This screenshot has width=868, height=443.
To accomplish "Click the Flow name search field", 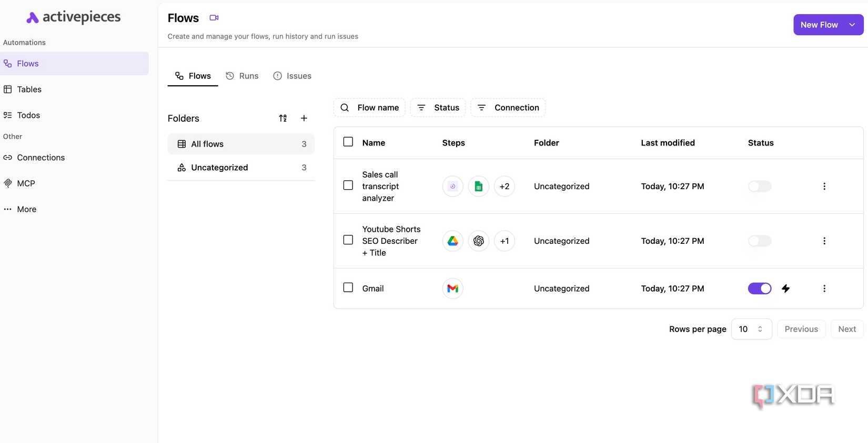I will [x=370, y=108].
